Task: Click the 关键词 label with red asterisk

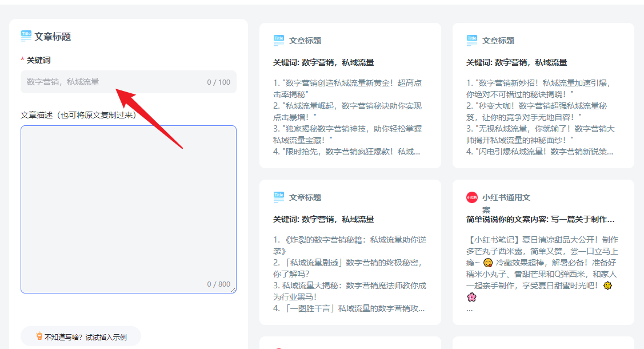Action: (36, 60)
